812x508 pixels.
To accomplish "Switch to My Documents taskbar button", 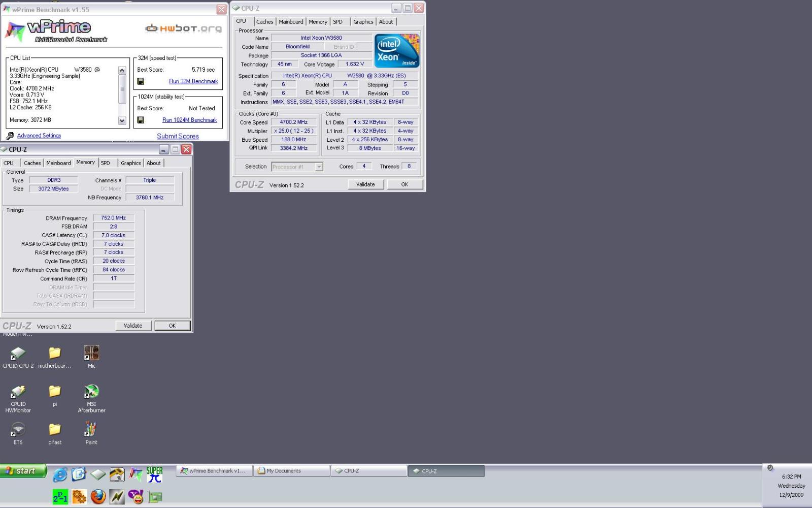I will coord(291,471).
